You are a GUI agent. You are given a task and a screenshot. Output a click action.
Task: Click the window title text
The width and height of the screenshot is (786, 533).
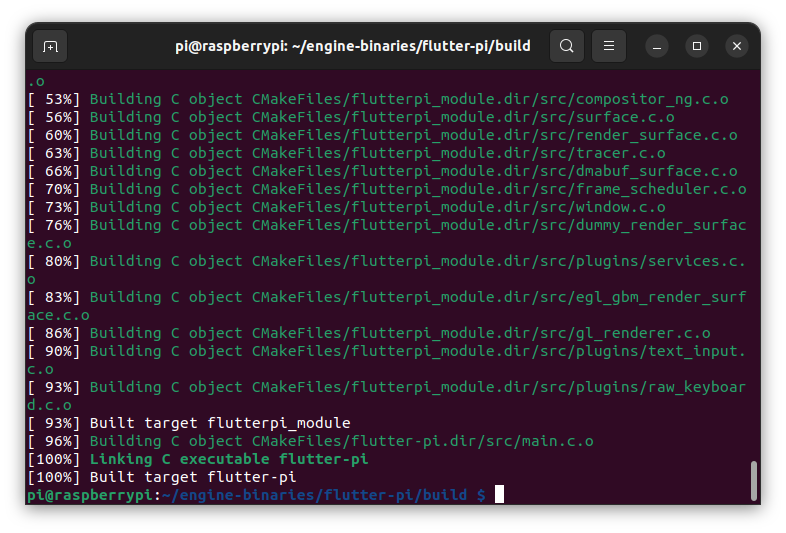[x=353, y=46]
